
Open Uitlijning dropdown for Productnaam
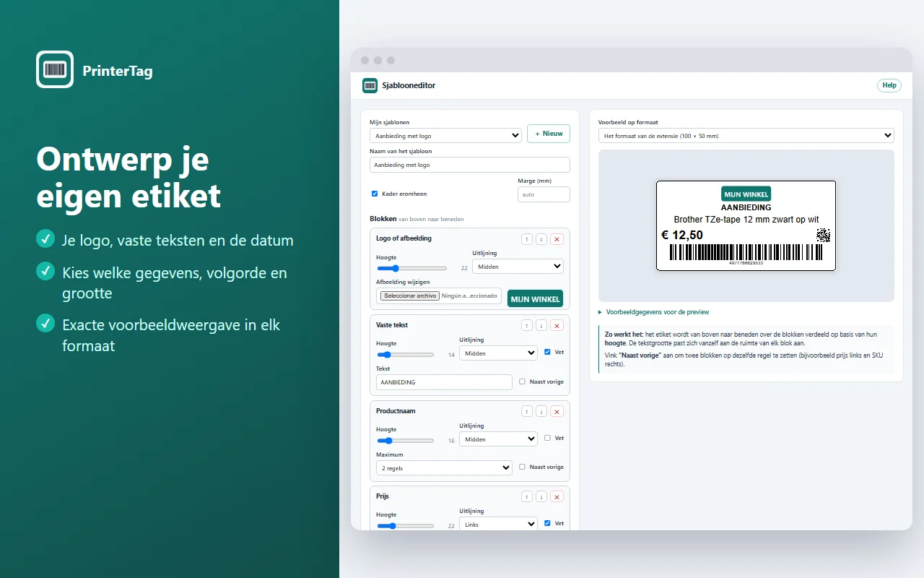[x=498, y=439]
